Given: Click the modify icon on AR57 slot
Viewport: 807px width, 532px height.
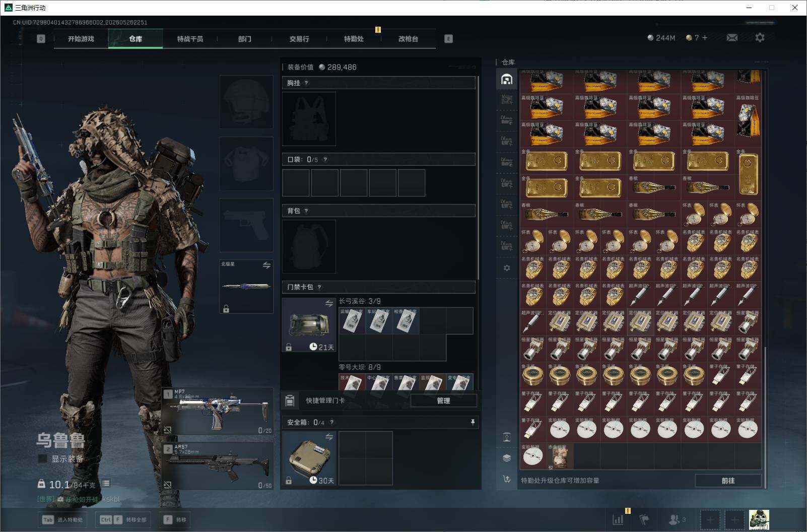Looking at the screenshot, I should click(x=167, y=485).
